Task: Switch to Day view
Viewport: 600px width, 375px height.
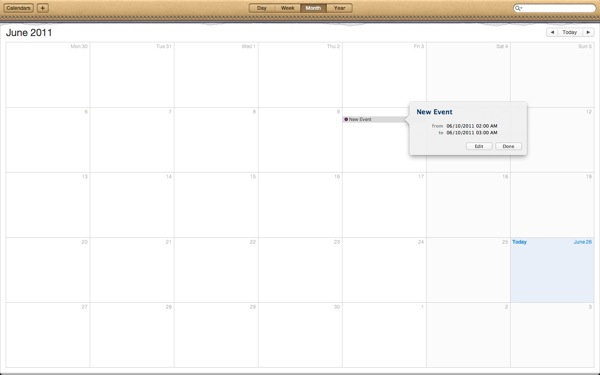Action: click(x=262, y=8)
